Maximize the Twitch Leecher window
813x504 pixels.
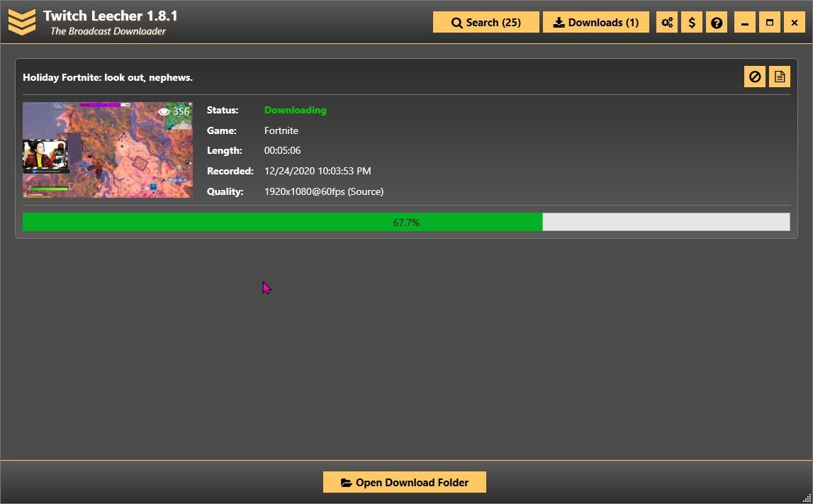[770, 22]
